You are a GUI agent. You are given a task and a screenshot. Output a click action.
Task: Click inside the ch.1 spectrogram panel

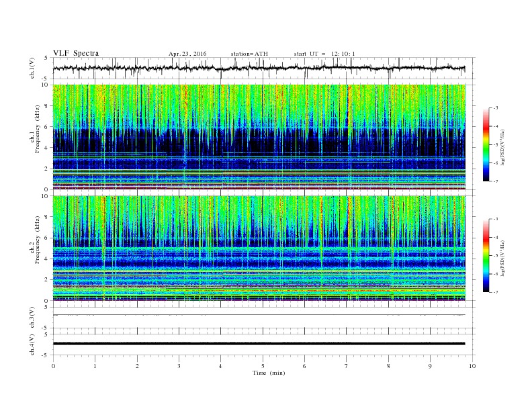point(259,137)
